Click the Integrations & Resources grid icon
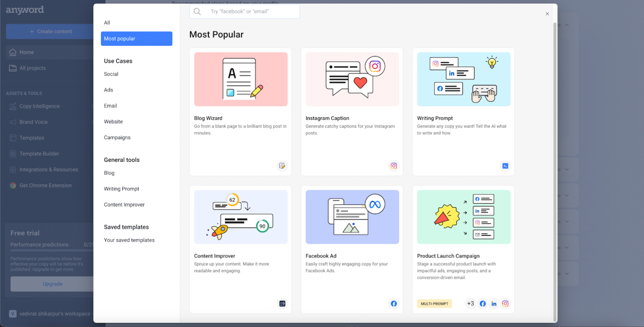The image size is (644, 327). coord(13,170)
